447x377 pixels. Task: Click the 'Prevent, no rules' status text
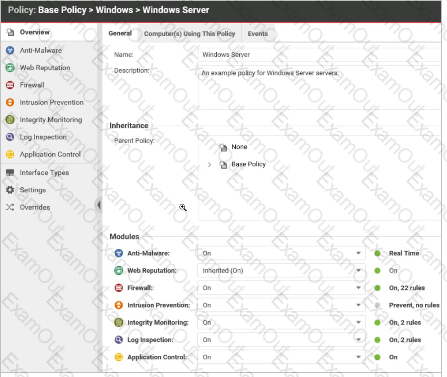click(x=414, y=305)
